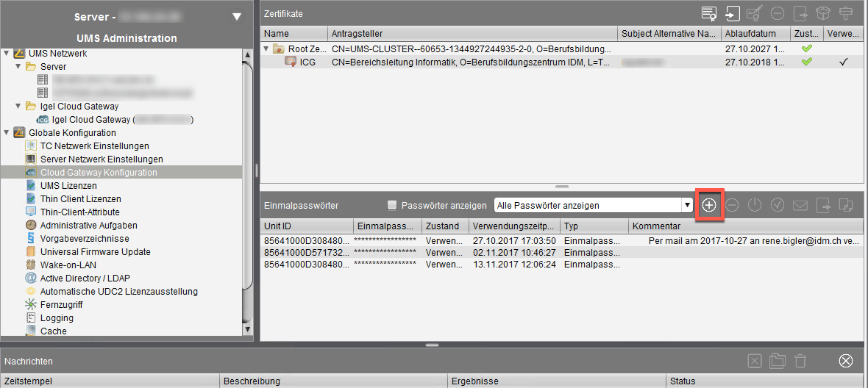Click the ICG certificate ribbon icon
Screen dimensions: 868x388
pyautogui.click(x=290, y=61)
